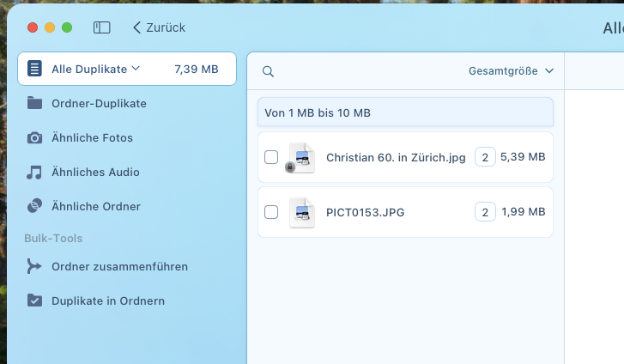Open the Gesamtgröße sort dropdown
The width and height of the screenshot is (624, 364).
coord(511,71)
